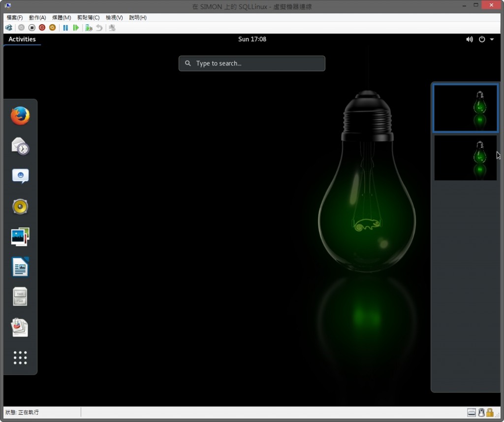This screenshot has width=504, height=422.
Task: Show all applications grid
Action: coord(20,357)
